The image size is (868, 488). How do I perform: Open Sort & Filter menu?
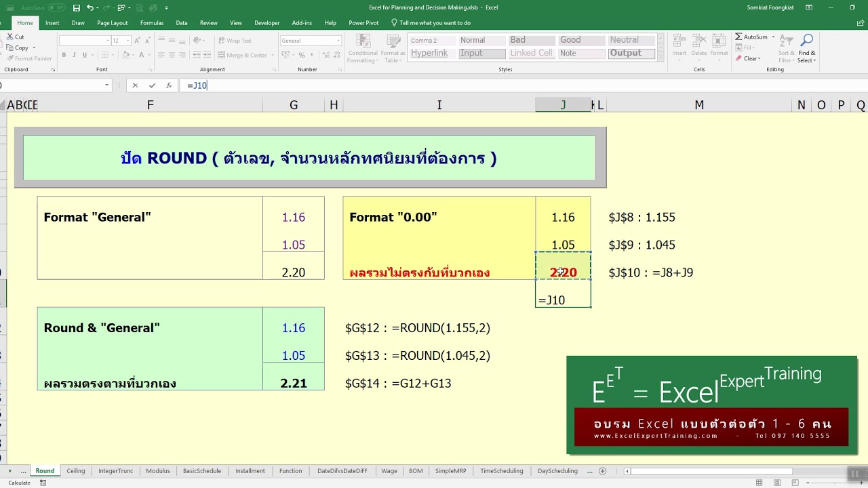[x=787, y=49]
